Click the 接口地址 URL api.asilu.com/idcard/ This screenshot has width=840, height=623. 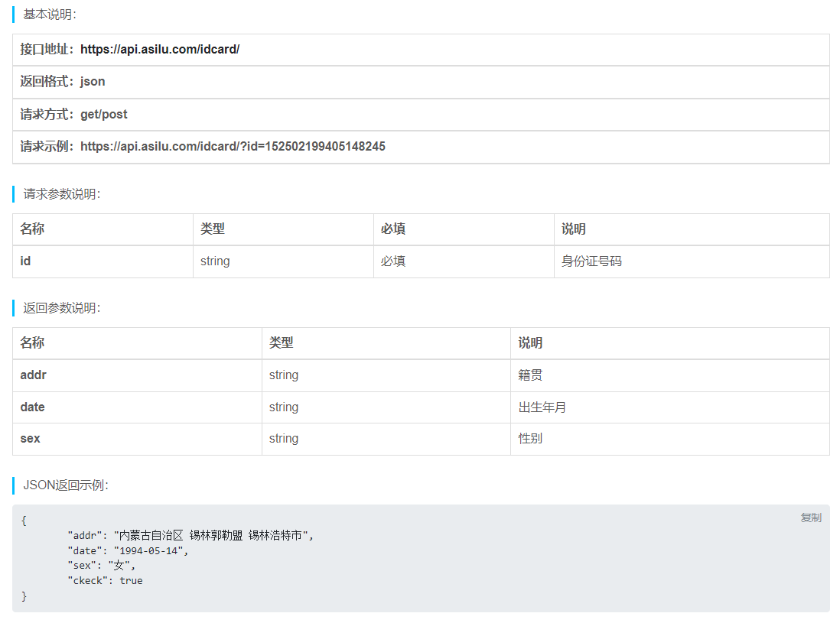pyautogui.click(x=159, y=50)
